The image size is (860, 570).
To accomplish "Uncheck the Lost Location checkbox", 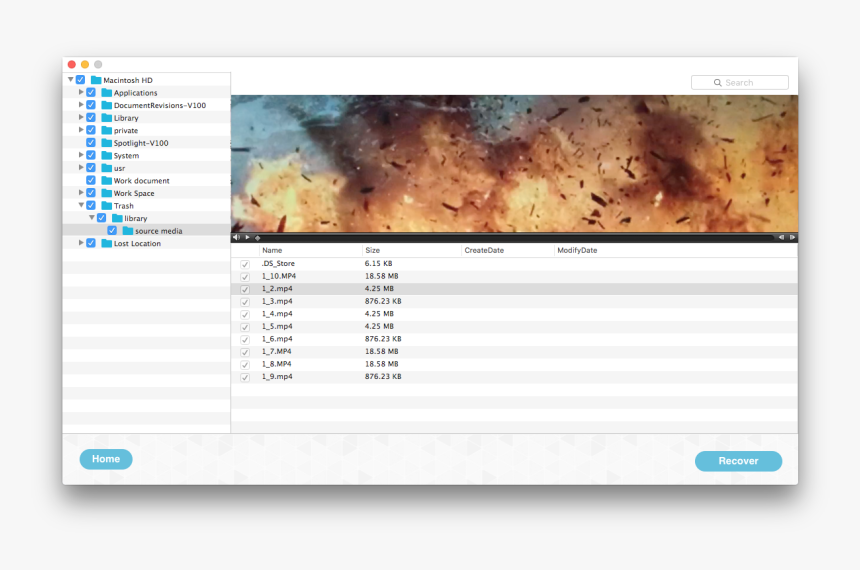I will pyautogui.click(x=91, y=243).
